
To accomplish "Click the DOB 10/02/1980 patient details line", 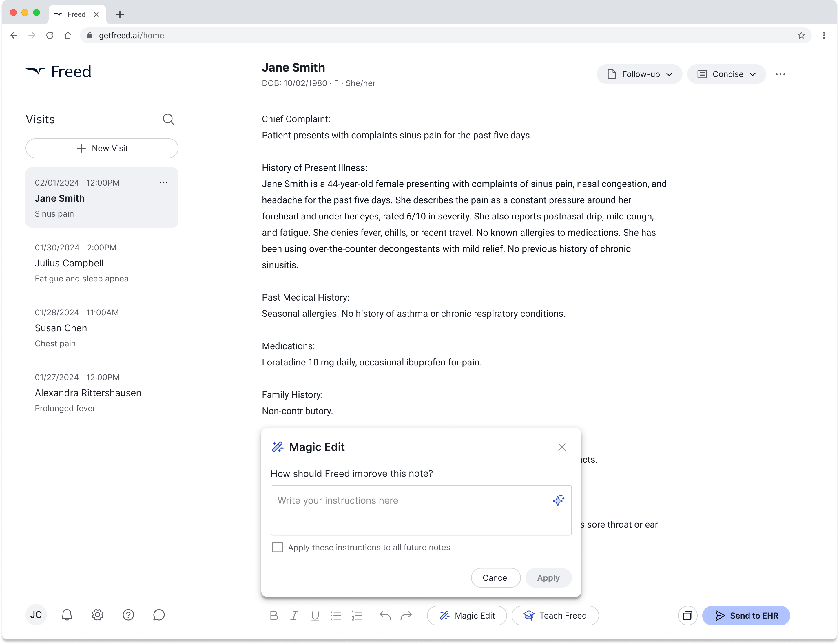I will pyautogui.click(x=319, y=83).
